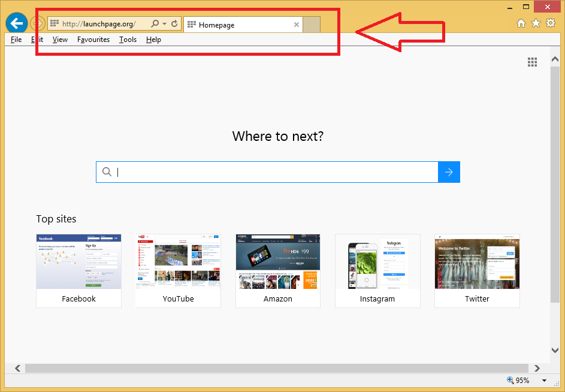565x392 pixels.
Task: Expand the address bar search dropdown arrow
Action: coord(164,24)
